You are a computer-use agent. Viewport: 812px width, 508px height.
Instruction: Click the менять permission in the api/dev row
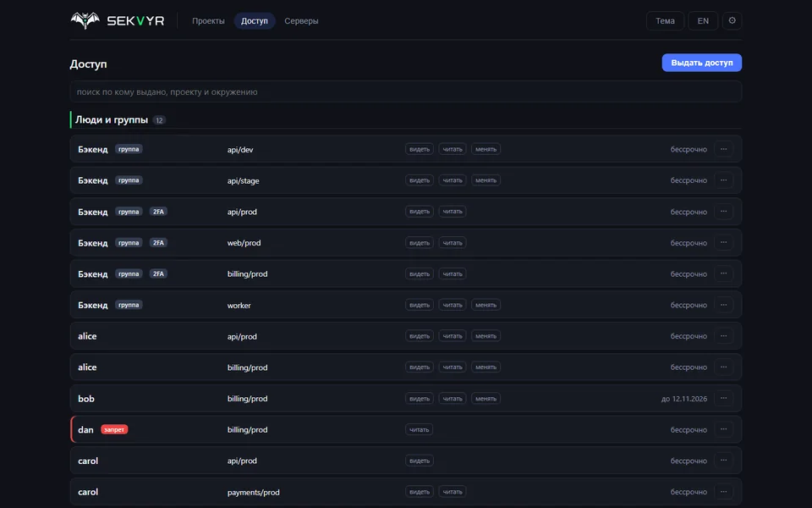click(486, 149)
